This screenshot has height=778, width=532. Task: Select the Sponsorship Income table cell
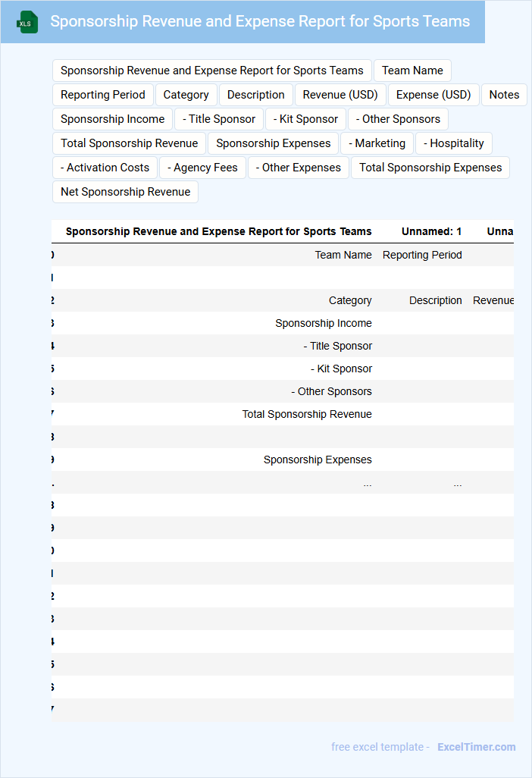[324, 324]
